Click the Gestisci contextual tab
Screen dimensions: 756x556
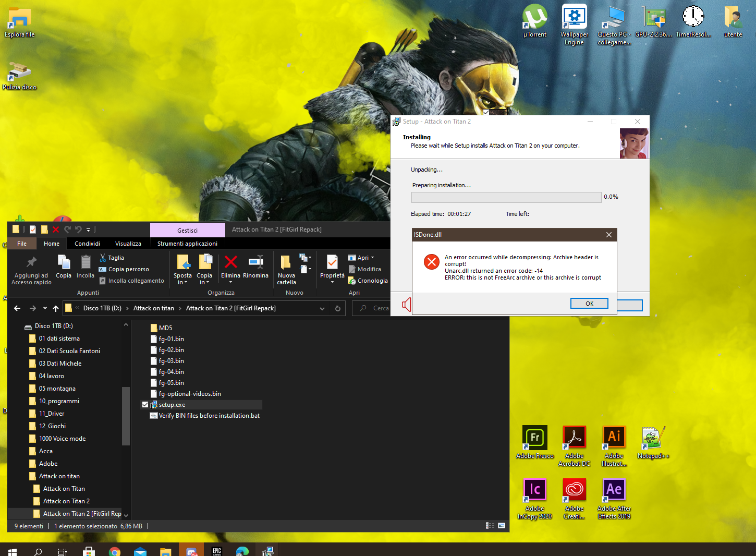pyautogui.click(x=188, y=231)
